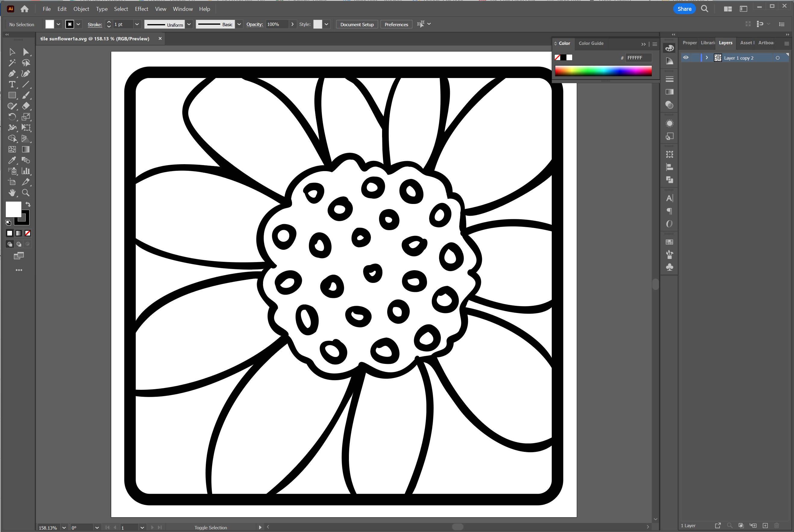This screenshot has width=794, height=532.
Task: Open the Object menu
Action: pyautogui.click(x=81, y=8)
